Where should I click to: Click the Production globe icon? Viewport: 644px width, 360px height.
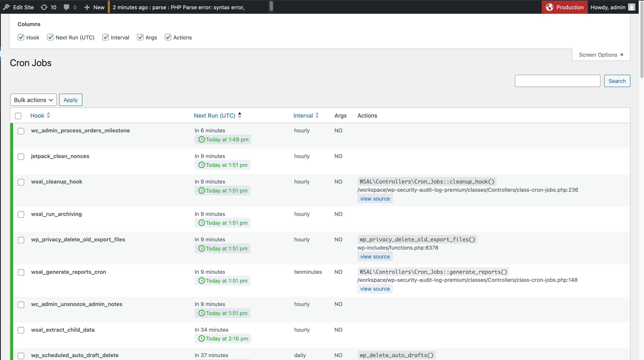pyautogui.click(x=549, y=7)
